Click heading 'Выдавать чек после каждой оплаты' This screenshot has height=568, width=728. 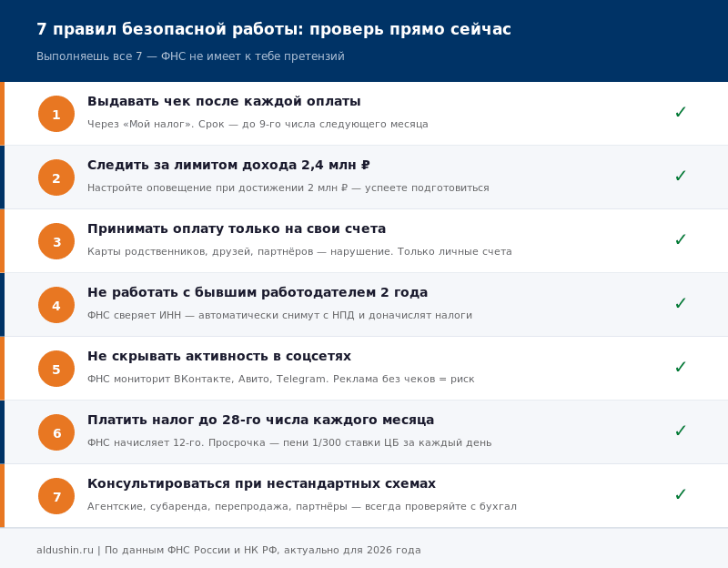coord(224,102)
